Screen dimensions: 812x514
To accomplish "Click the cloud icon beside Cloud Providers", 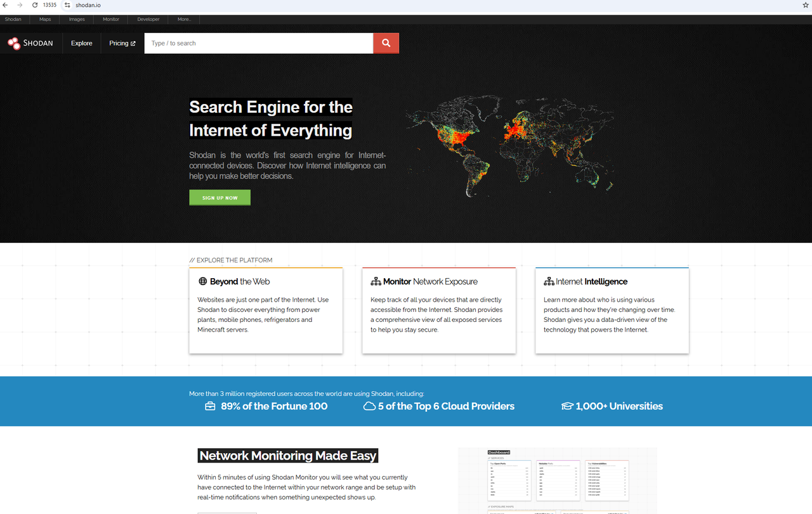I will [x=369, y=406].
